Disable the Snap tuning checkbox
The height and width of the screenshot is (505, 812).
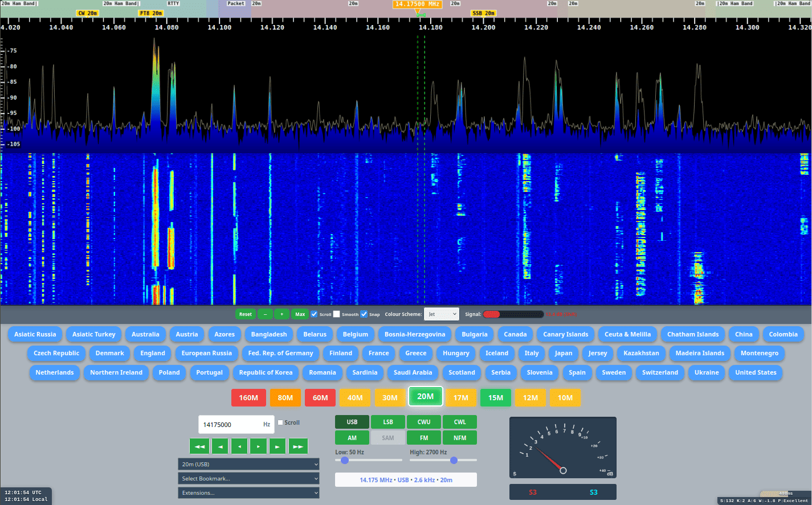point(363,314)
